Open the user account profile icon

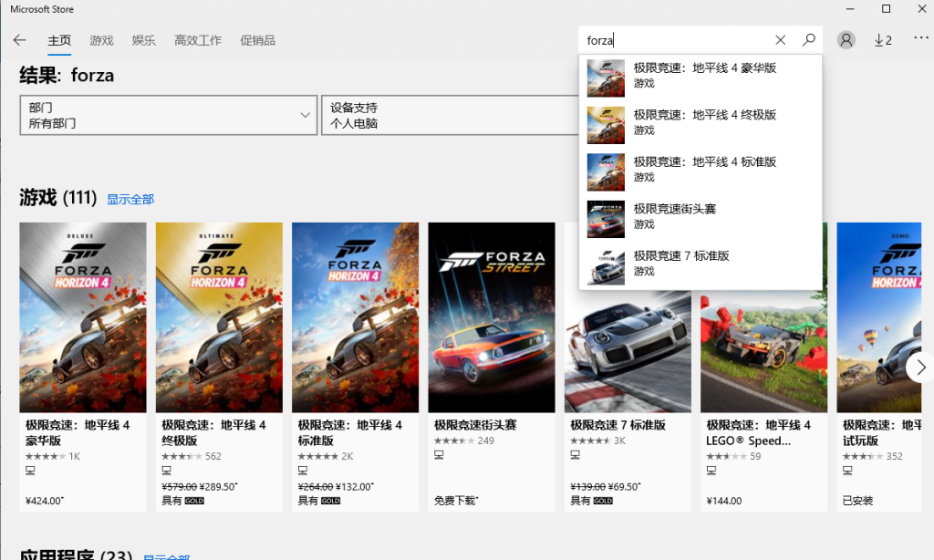pos(846,40)
